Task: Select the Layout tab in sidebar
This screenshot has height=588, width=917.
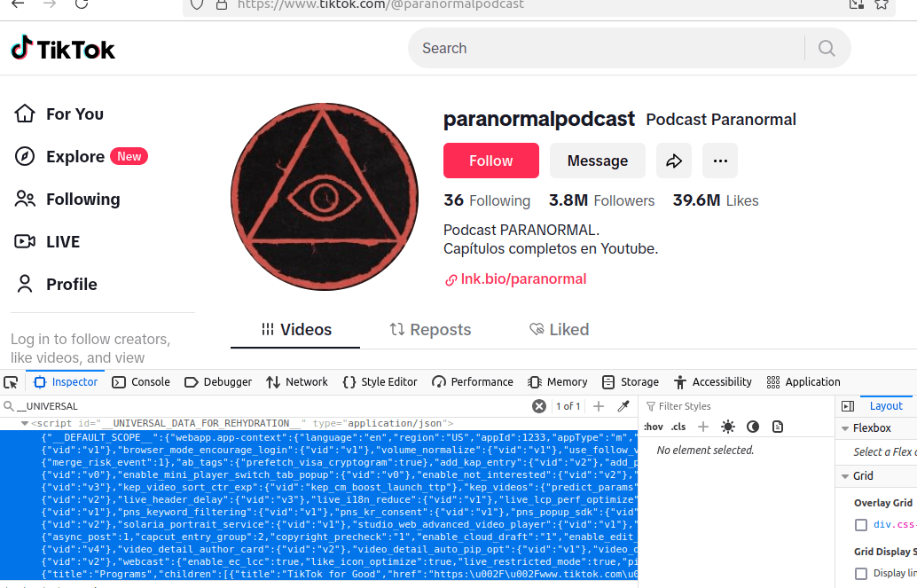Action: click(x=886, y=406)
